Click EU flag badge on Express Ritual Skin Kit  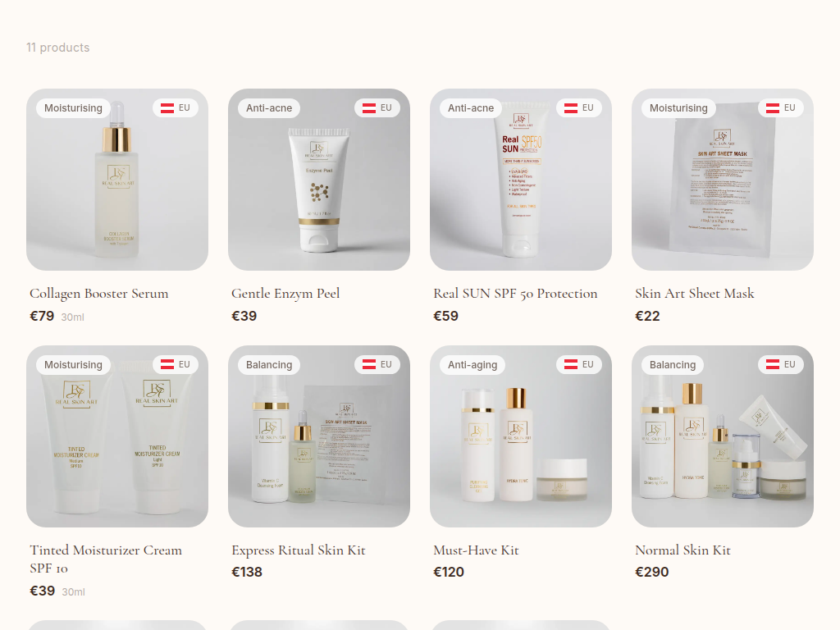[x=377, y=364]
